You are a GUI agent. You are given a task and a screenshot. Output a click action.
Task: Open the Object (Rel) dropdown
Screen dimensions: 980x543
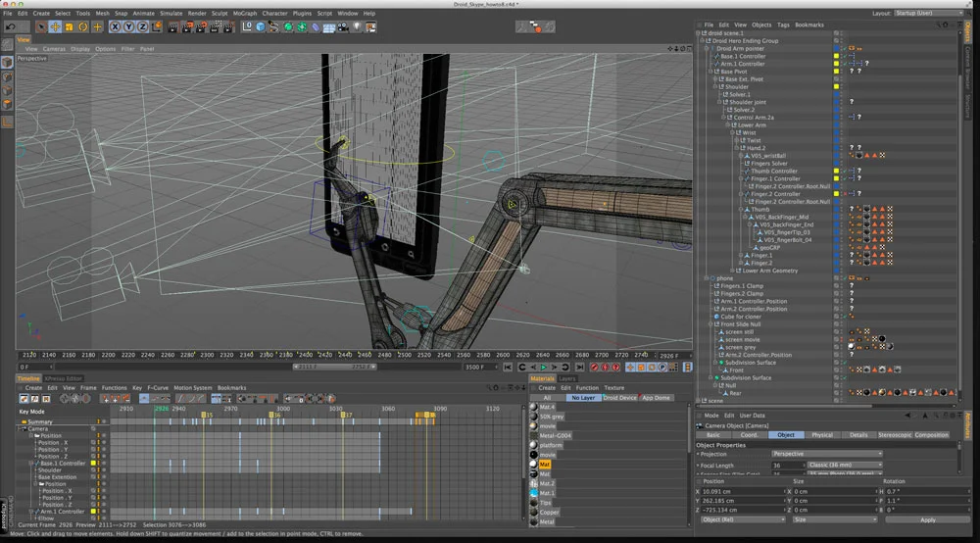742,519
